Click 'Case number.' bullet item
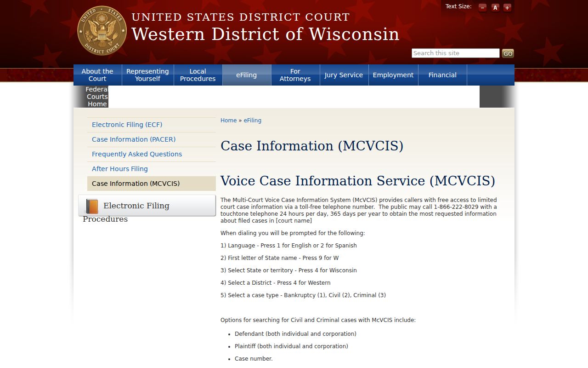The width and height of the screenshot is (588, 368). [254, 359]
